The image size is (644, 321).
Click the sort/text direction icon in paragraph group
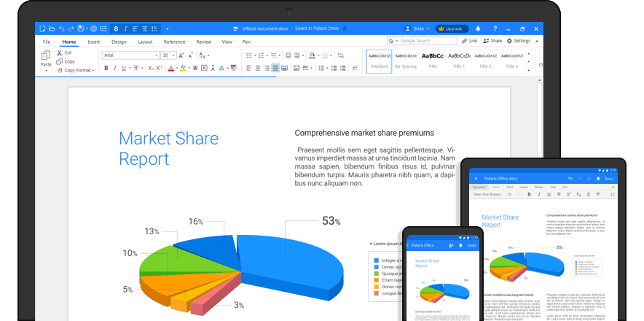tap(340, 55)
